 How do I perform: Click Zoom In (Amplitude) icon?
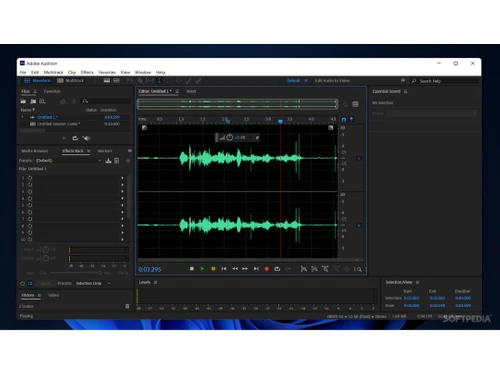tap(304, 269)
